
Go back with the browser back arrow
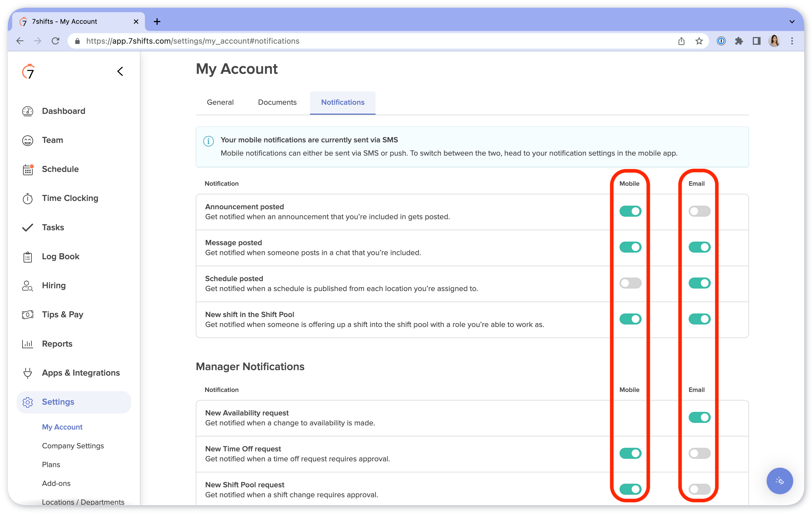pyautogui.click(x=20, y=41)
